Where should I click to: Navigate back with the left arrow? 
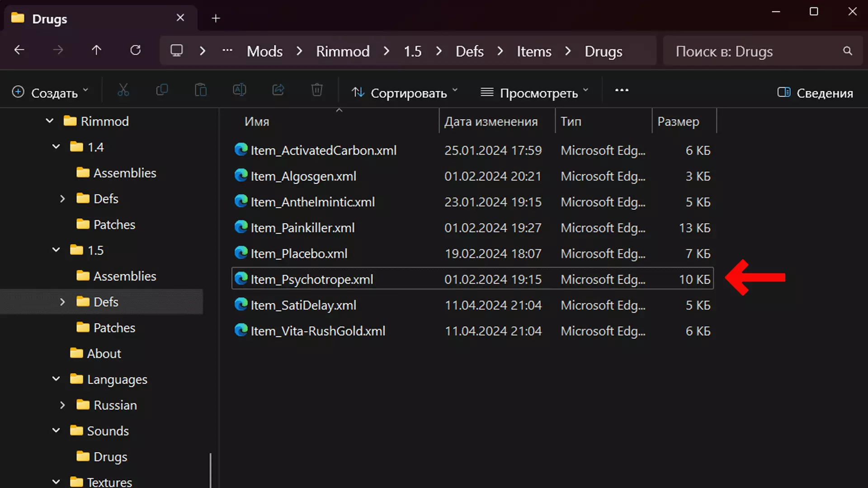coord(19,50)
